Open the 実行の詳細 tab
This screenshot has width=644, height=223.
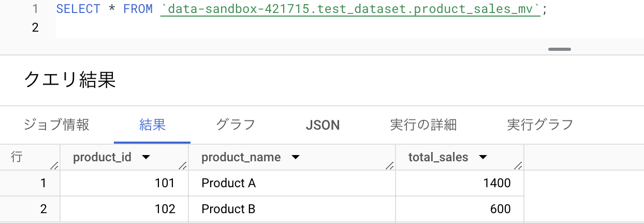tap(423, 125)
